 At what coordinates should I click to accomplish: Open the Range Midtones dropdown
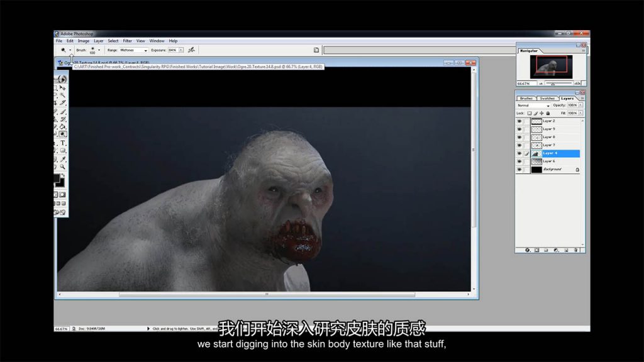point(133,50)
